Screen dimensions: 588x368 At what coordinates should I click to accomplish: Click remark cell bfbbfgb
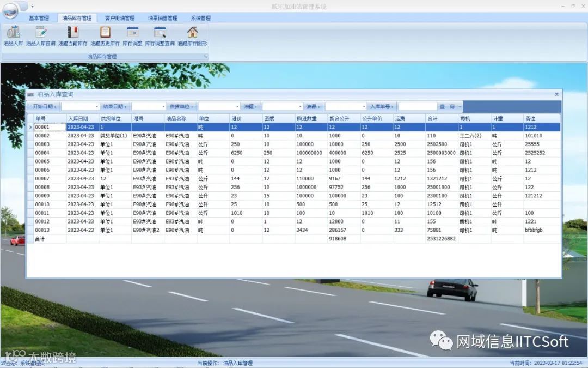coord(542,230)
